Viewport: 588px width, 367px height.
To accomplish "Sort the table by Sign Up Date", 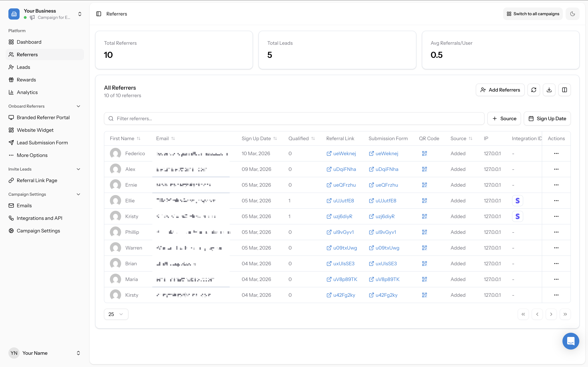I will click(x=275, y=138).
